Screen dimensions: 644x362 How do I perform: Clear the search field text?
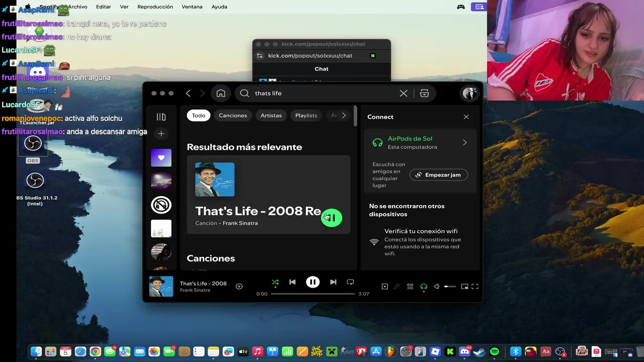[x=404, y=93]
